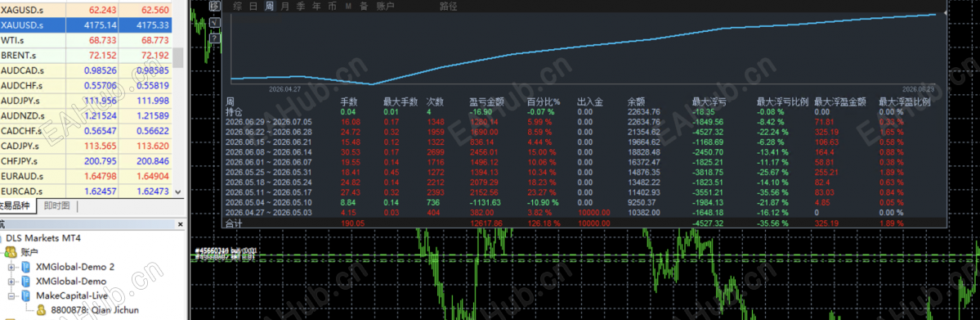Click the XAUUSD.s bid price 4175.14
The height and width of the screenshot is (320, 980).
coord(100,25)
